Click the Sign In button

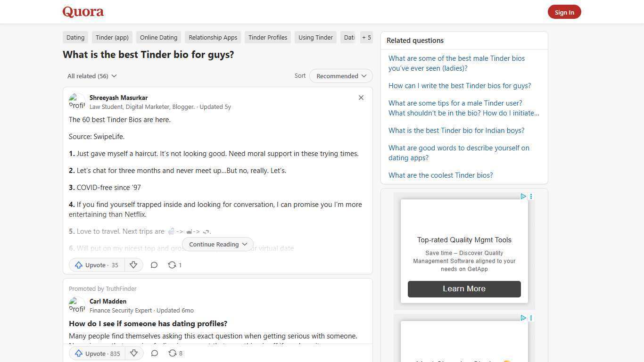click(x=564, y=12)
